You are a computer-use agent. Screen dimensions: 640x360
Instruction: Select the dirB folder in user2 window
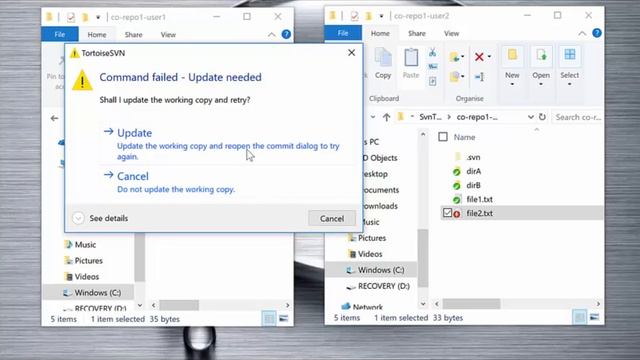(x=467, y=185)
